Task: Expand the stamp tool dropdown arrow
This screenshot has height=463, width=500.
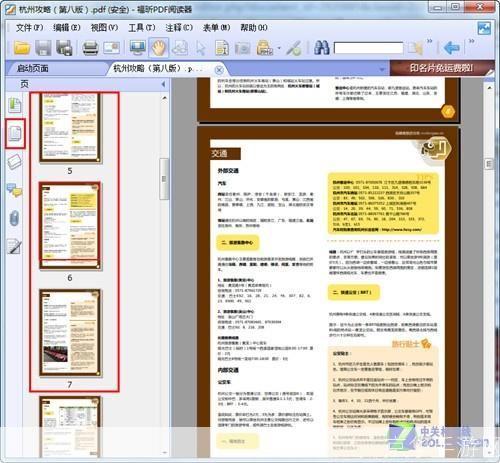Action: click(279, 49)
